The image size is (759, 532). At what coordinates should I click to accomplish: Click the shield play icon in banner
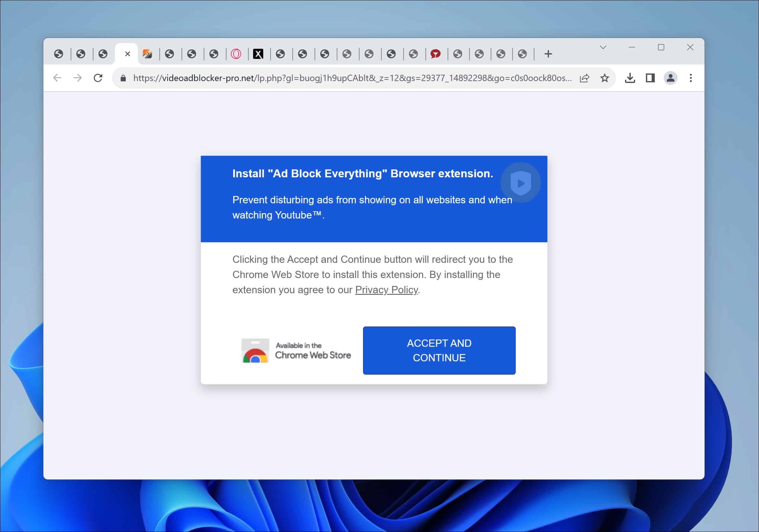click(521, 182)
